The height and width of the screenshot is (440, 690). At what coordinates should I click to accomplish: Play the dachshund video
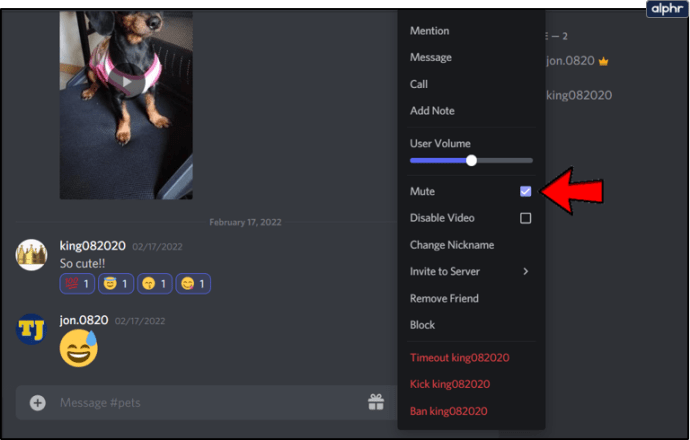click(126, 82)
